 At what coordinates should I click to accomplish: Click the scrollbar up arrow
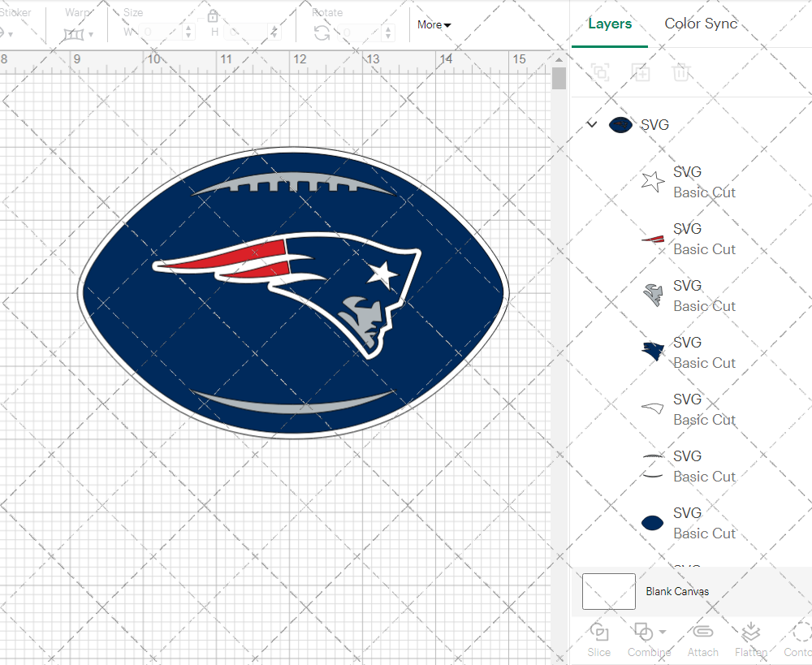coord(559,60)
